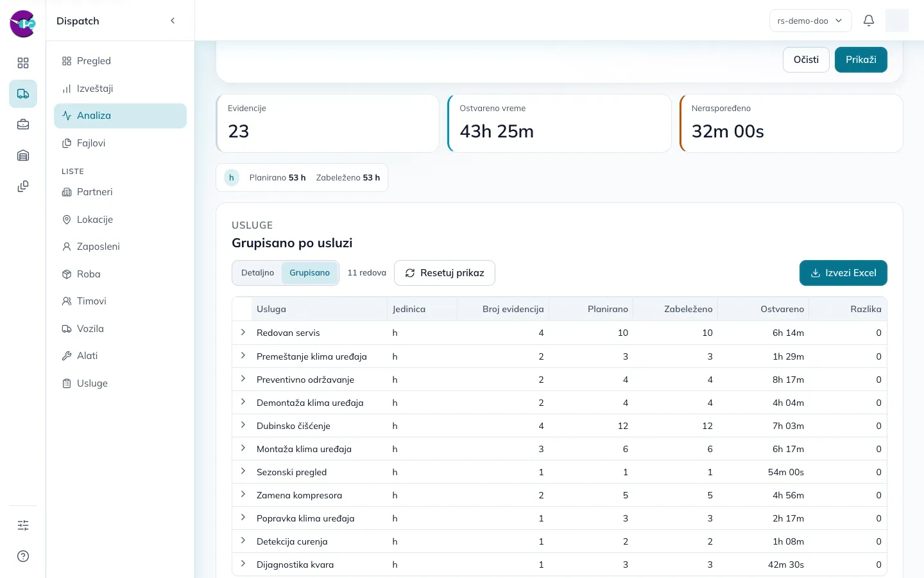
Task: Open the help question mark icon
Action: (x=23, y=556)
